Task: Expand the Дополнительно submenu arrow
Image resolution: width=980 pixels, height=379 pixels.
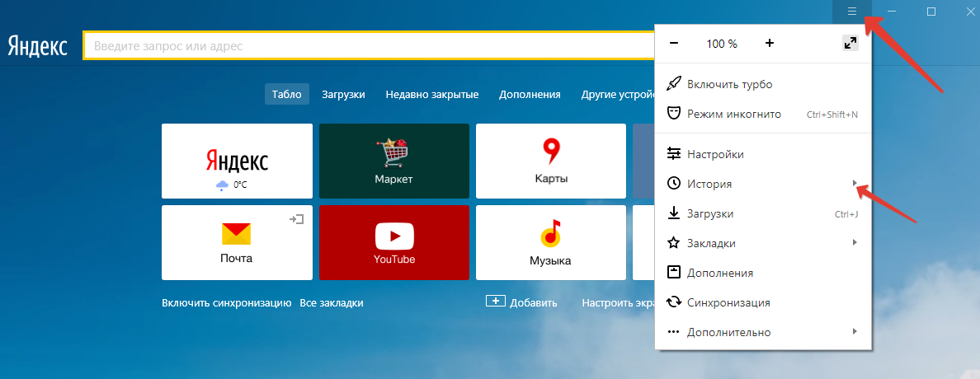Action: 855,331
